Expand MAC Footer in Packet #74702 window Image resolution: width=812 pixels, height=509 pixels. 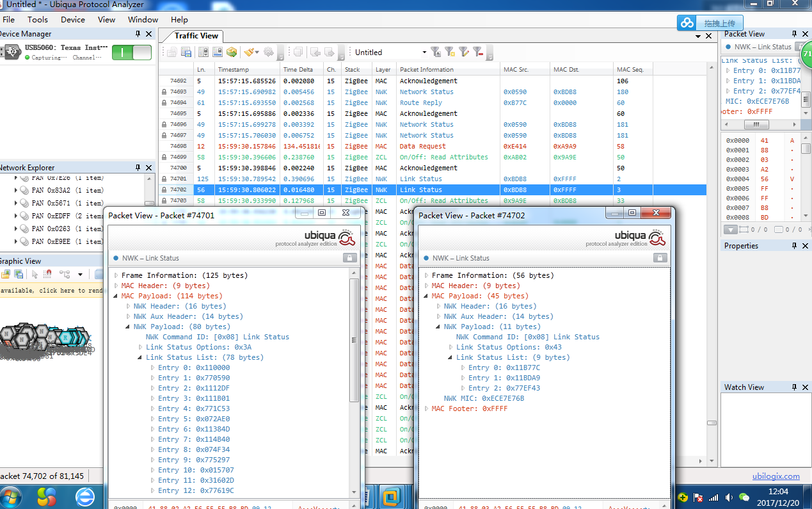click(x=427, y=408)
